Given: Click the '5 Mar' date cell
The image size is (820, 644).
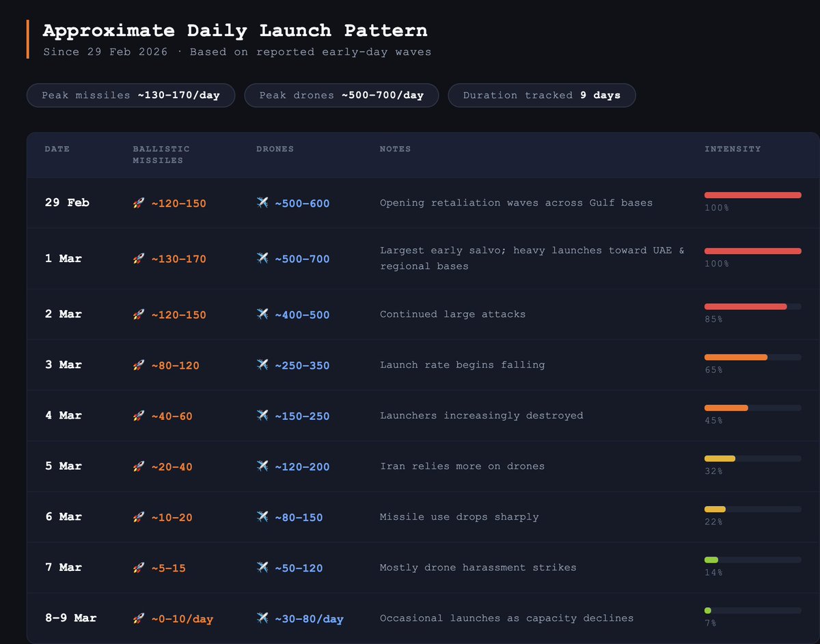Looking at the screenshot, I should [x=63, y=466].
